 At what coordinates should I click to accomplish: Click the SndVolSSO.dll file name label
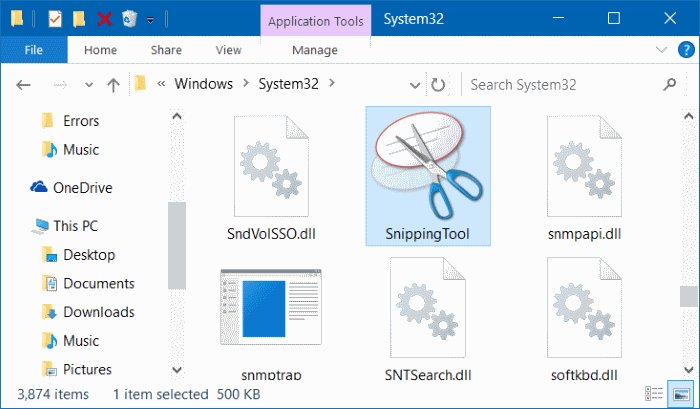coord(271,234)
